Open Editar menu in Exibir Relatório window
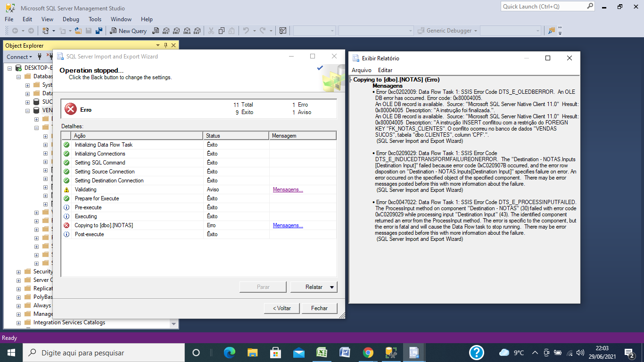This screenshot has width=644, height=362. tap(385, 70)
